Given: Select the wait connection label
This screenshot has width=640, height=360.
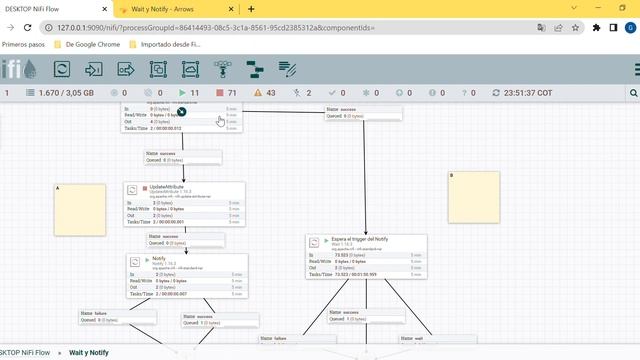Looking at the screenshot, I should point(438,339).
